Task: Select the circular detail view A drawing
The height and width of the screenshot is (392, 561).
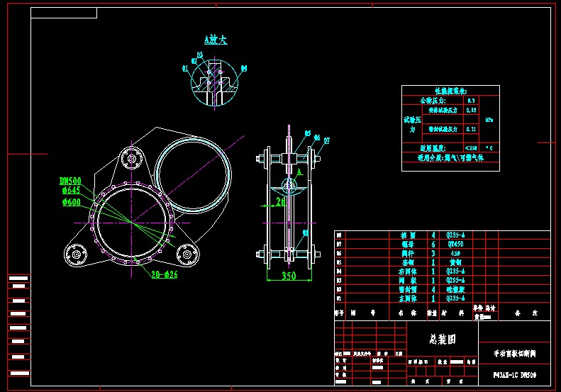Action: [x=214, y=84]
